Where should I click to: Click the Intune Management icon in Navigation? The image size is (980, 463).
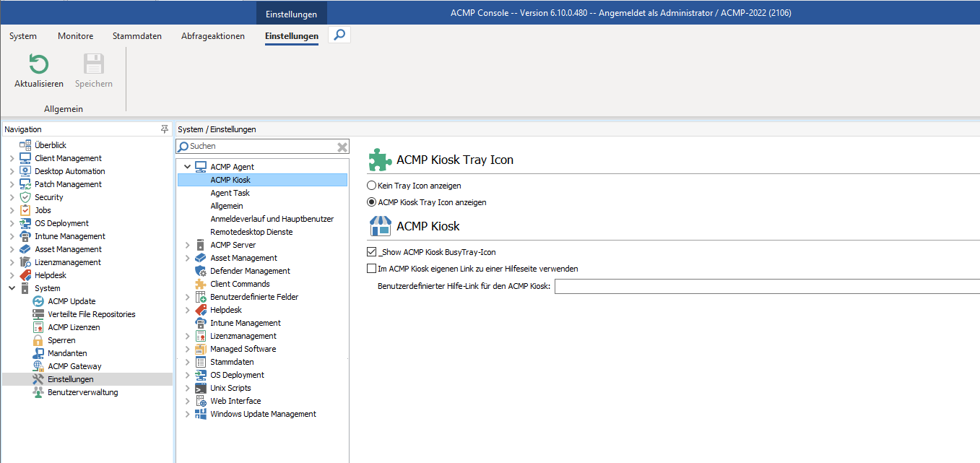tap(26, 236)
